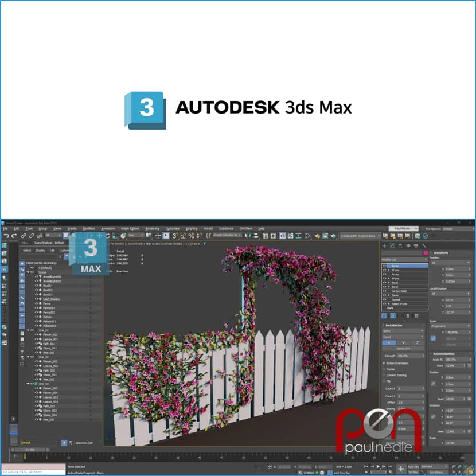Screen dimensions: 476x476
Task: Open the Scripting menu
Action: coord(192,229)
